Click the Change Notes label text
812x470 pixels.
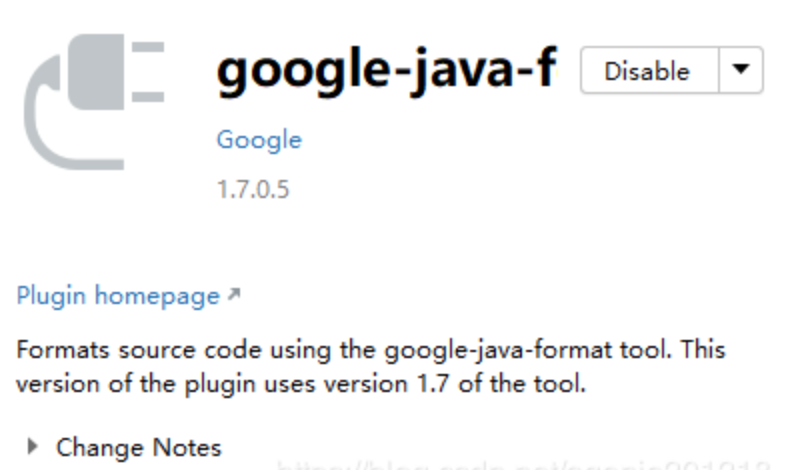pyautogui.click(x=139, y=447)
